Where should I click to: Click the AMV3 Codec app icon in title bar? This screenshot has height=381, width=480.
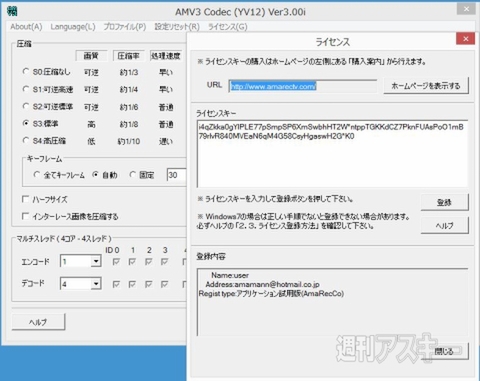point(12,11)
